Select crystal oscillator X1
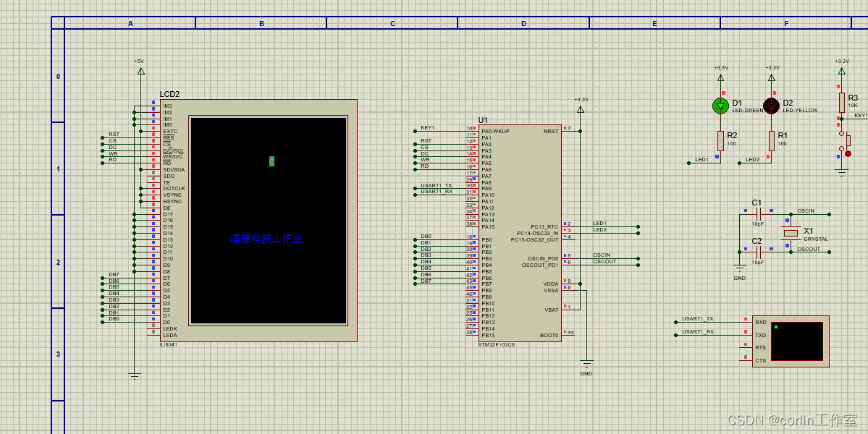This screenshot has width=868, height=434. tap(791, 234)
